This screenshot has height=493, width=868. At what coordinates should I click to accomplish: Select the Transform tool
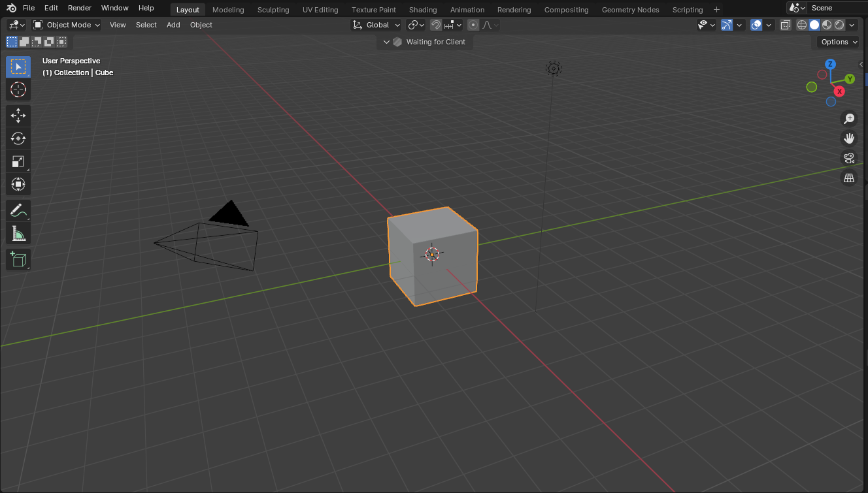[x=18, y=184]
